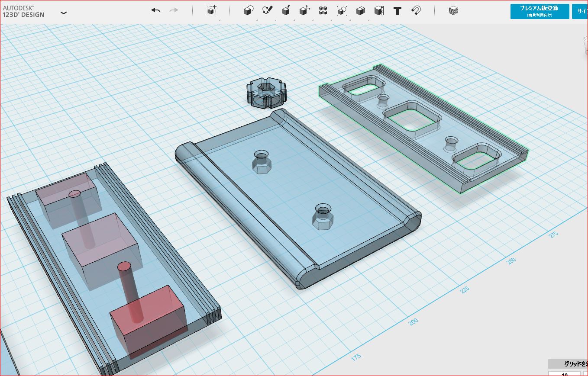Click the 250 grid ruler label
This screenshot has height=376, width=588.
511,260
